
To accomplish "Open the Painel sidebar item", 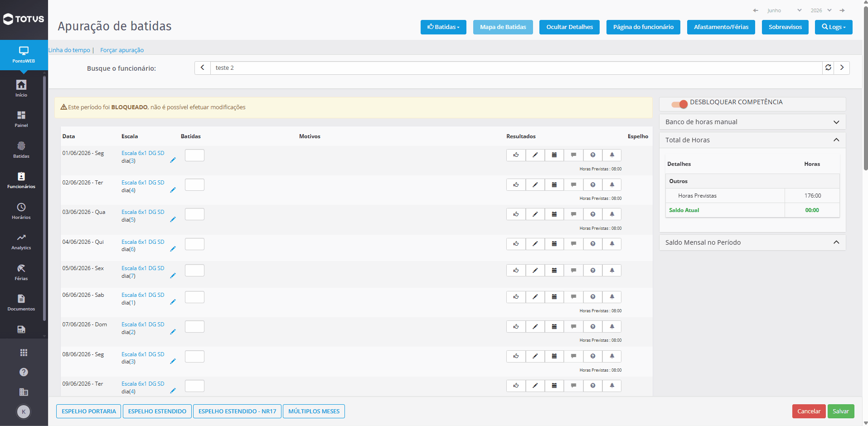I will click(x=21, y=119).
